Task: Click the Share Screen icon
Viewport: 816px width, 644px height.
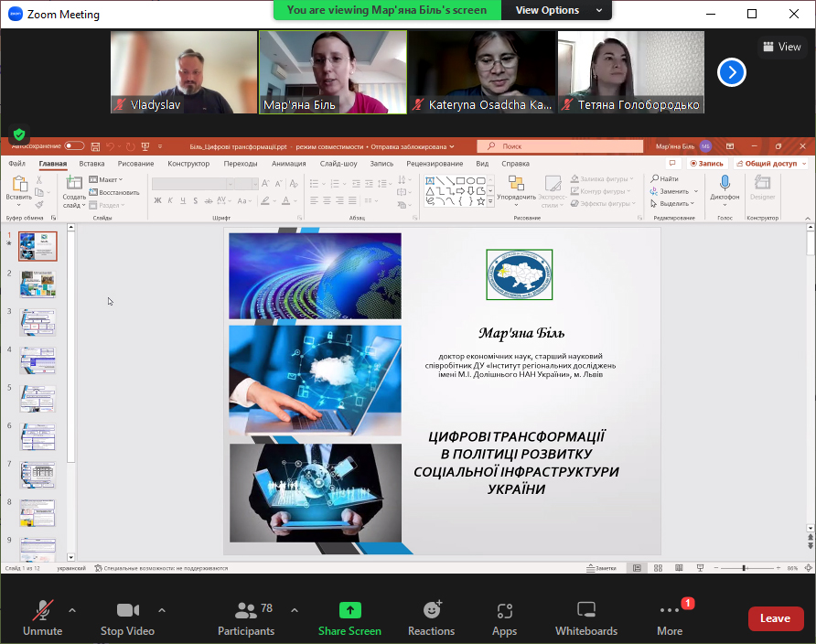Action: (349, 611)
